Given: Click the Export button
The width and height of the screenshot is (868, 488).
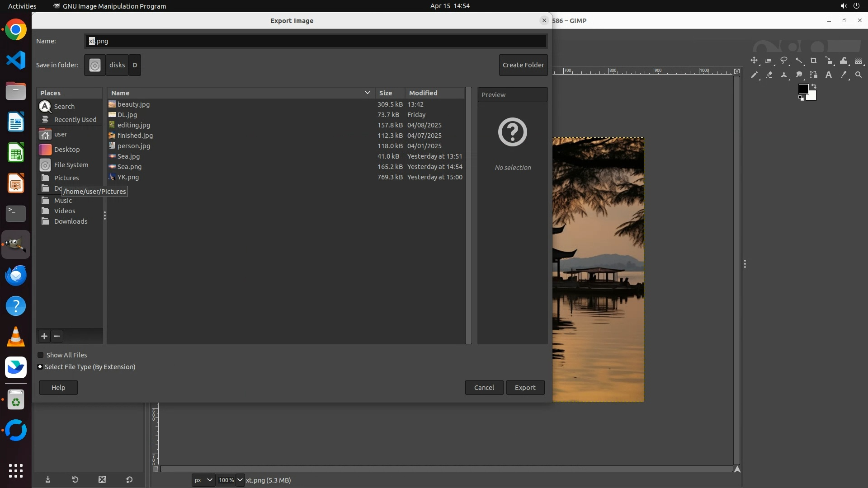Looking at the screenshot, I should tap(525, 388).
